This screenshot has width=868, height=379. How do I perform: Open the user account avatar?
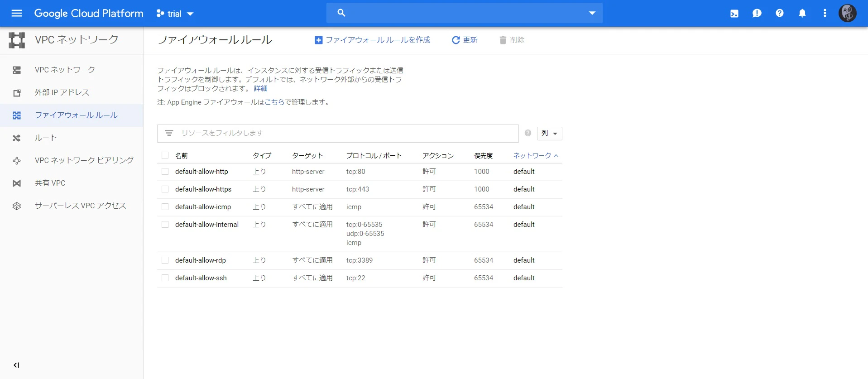[x=848, y=13]
